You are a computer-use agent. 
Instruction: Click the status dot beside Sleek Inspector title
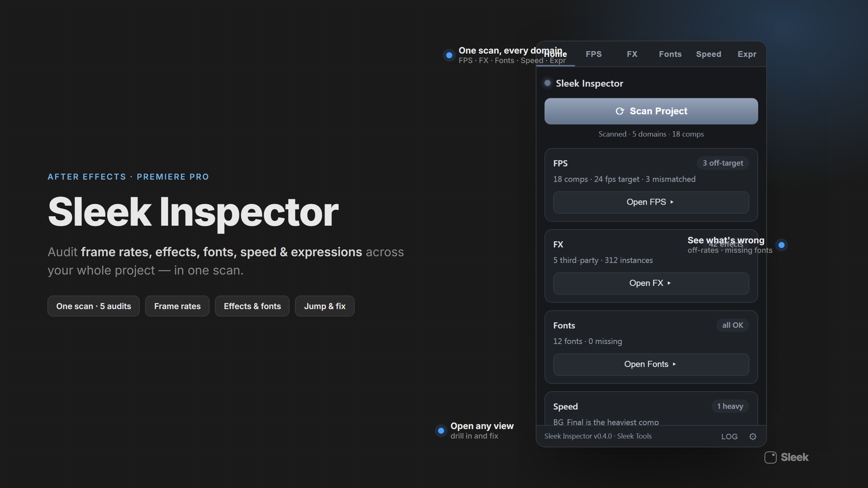547,83
